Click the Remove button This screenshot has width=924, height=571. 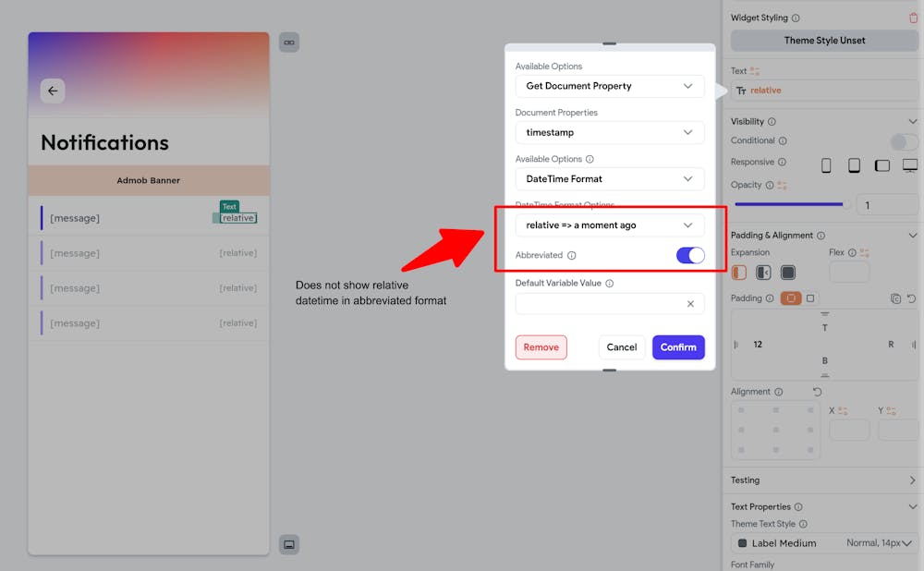(541, 346)
